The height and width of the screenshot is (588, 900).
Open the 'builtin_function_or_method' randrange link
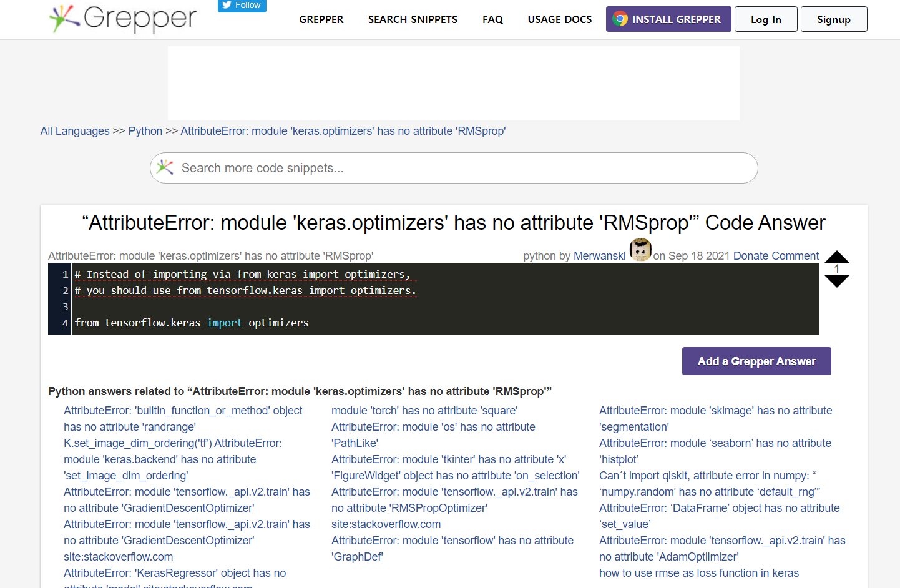pos(183,419)
